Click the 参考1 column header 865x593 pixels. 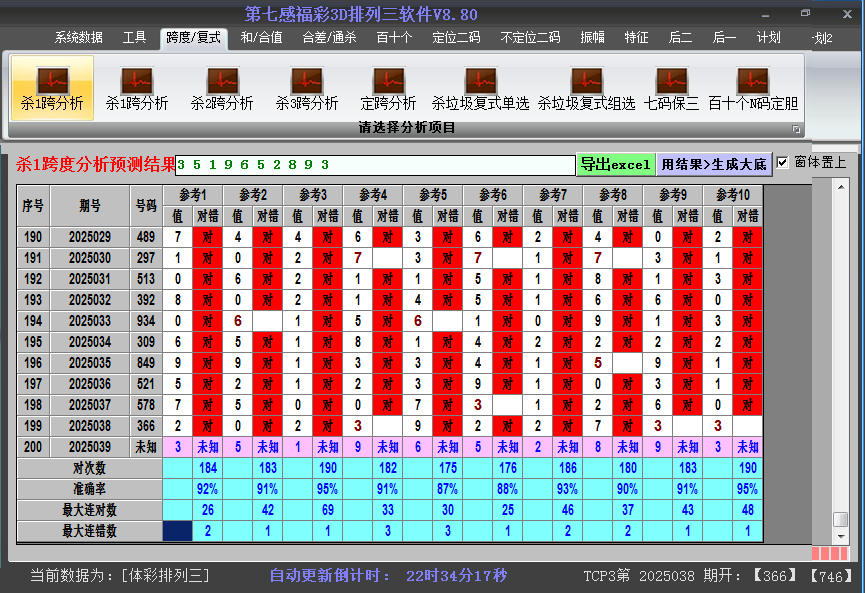(x=193, y=195)
